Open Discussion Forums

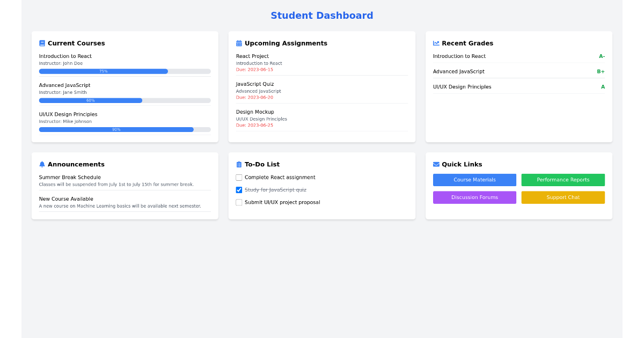tap(474, 197)
